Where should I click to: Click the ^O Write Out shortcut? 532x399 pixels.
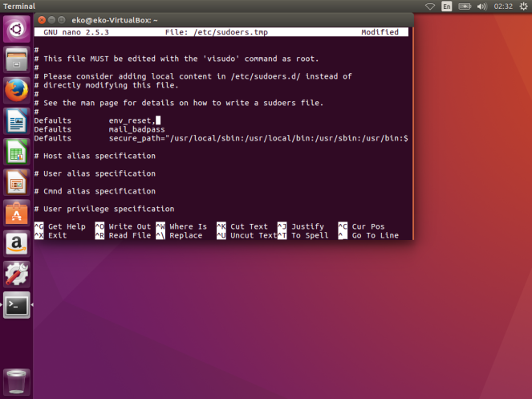tap(123, 226)
